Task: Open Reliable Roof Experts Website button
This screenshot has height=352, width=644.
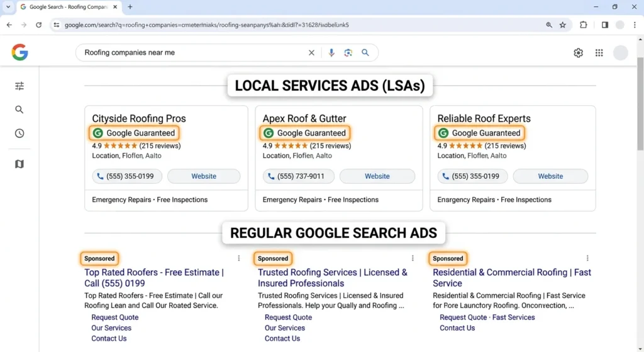Action: (x=550, y=176)
